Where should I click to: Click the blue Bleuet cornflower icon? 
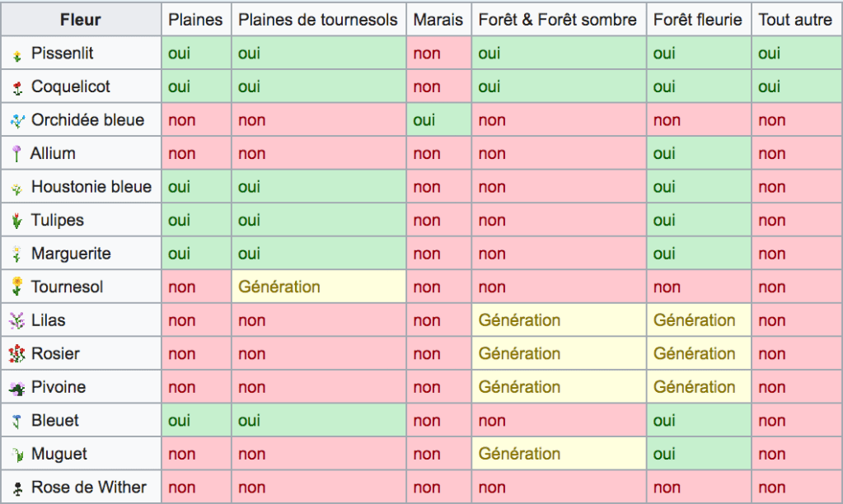click(17, 421)
